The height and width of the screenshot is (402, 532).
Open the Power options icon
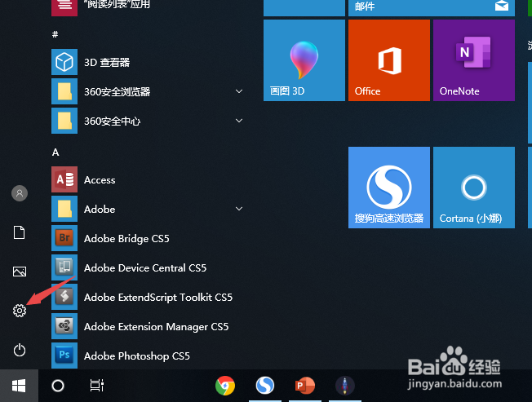click(x=20, y=350)
